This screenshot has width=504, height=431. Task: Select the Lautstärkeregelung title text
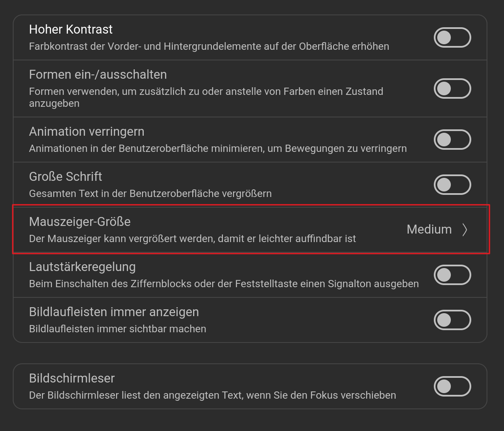(82, 267)
